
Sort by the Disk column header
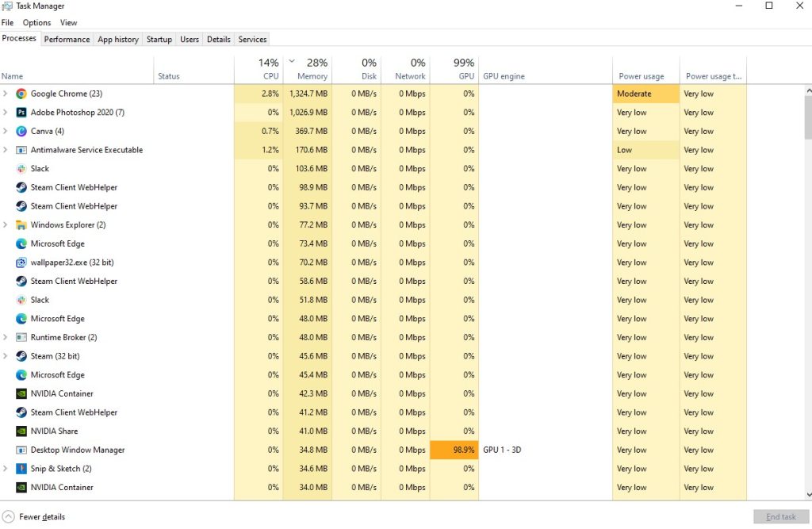tap(356, 70)
